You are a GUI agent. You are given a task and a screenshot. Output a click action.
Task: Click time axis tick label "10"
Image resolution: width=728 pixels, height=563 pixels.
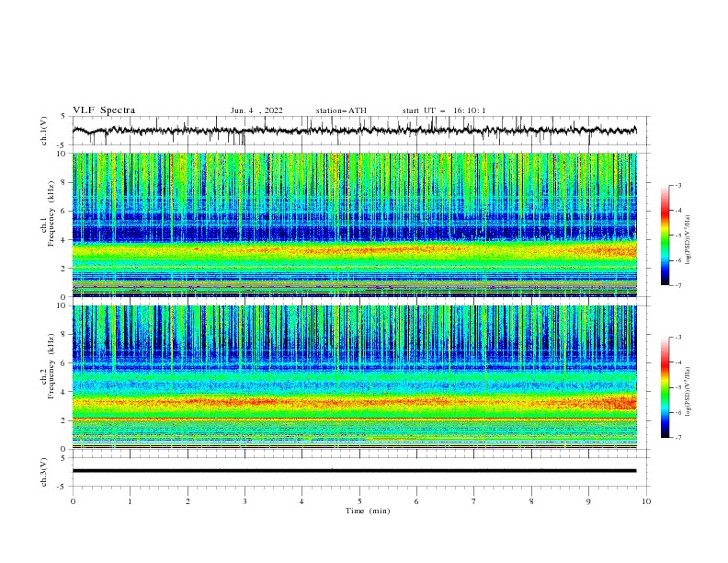(646, 501)
